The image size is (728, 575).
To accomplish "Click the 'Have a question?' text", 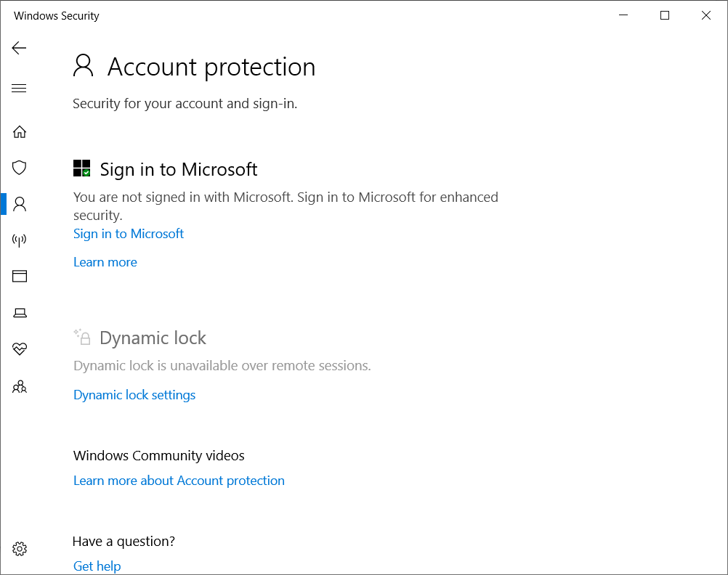I will tap(124, 542).
